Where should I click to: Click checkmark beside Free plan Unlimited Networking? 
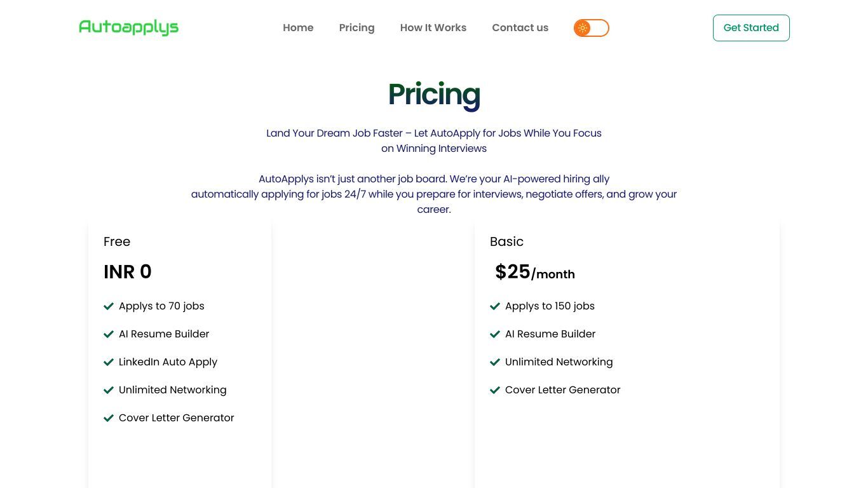coord(109,390)
